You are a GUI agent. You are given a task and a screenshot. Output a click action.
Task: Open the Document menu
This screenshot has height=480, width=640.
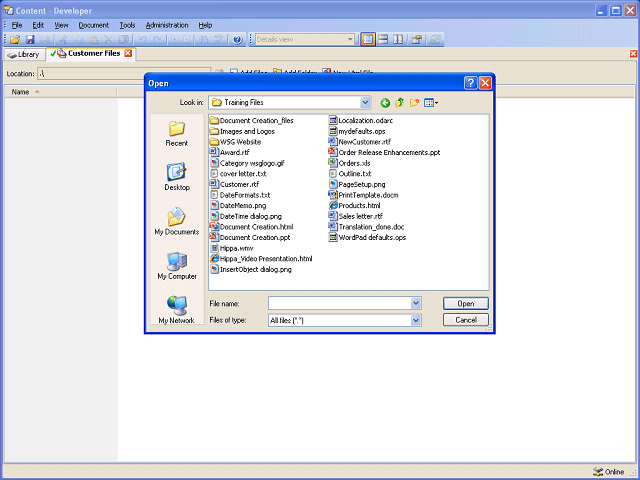(x=93, y=25)
